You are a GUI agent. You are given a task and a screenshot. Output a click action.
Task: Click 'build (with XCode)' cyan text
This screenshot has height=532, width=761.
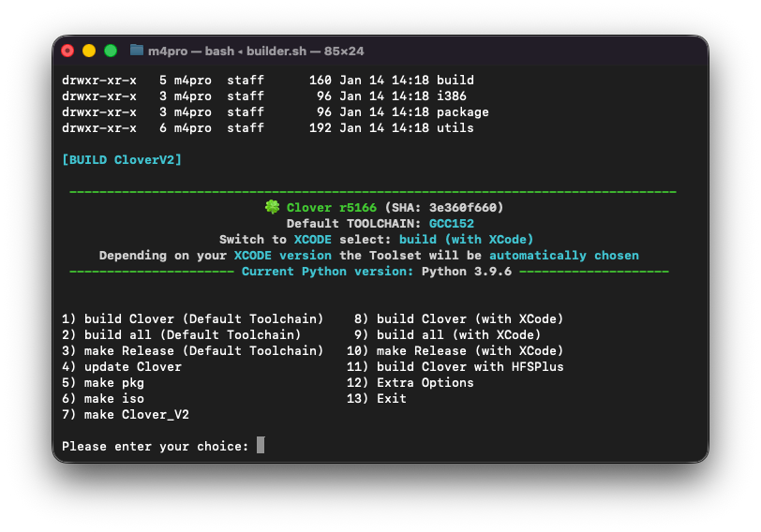[466, 240]
